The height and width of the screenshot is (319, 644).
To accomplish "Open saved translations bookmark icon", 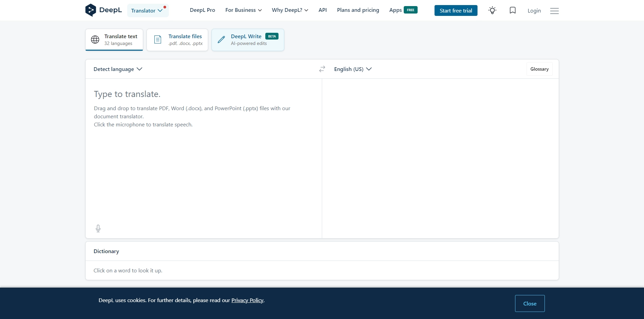I will click(512, 10).
